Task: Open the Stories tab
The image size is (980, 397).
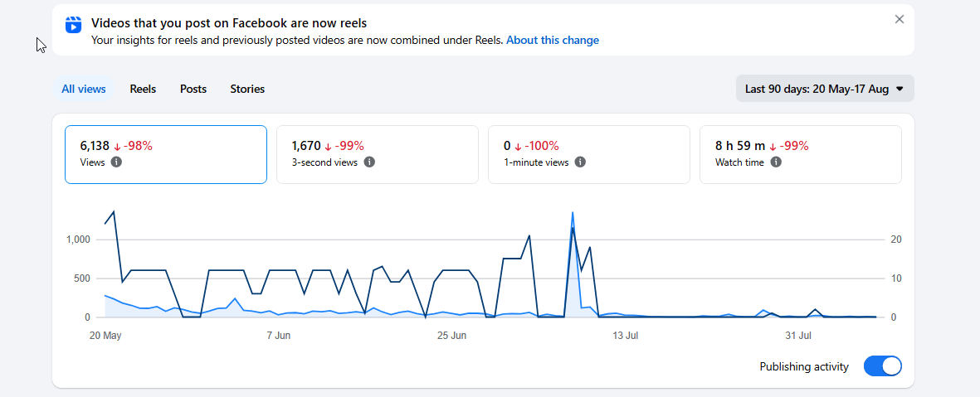Action: coord(247,90)
